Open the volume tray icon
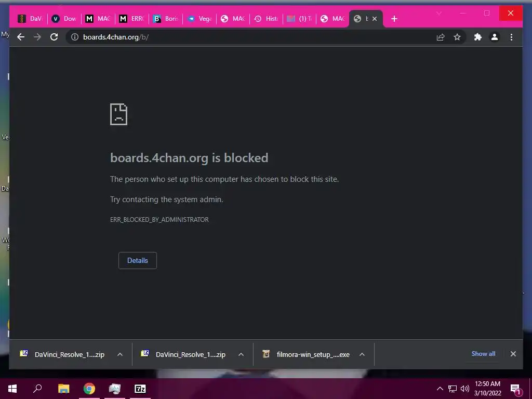The image size is (532, 399). pyautogui.click(x=465, y=389)
